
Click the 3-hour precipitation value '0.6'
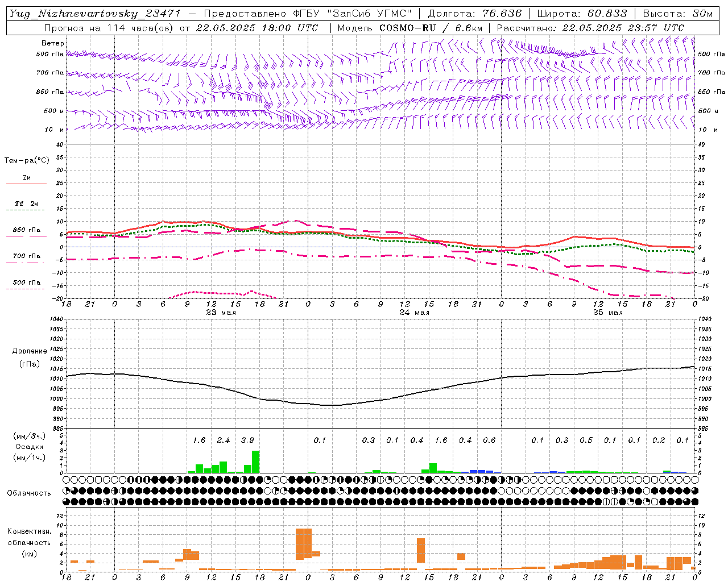[489, 440]
